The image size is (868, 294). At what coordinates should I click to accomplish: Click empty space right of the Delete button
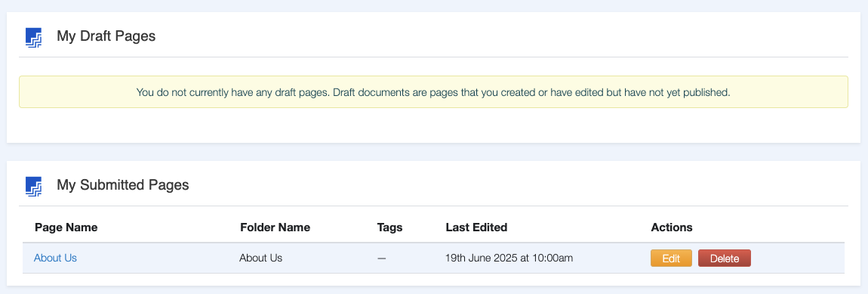coord(797,258)
